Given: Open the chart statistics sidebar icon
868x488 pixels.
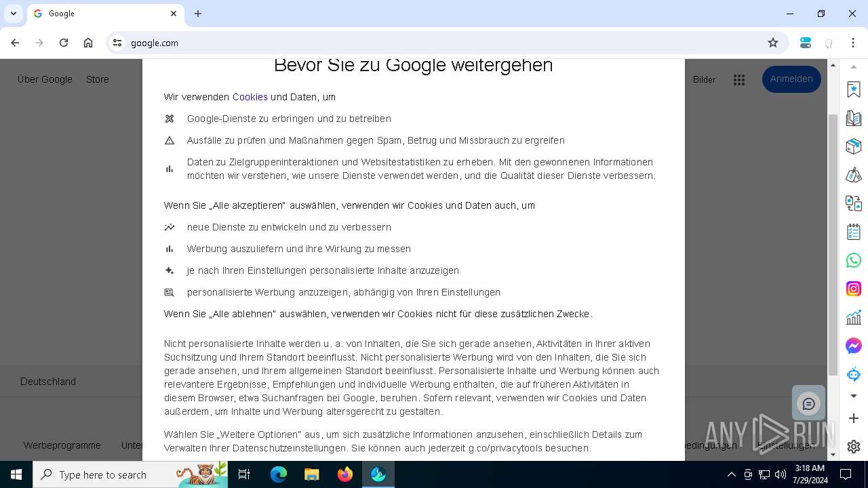Looking at the screenshot, I should coord(854,317).
